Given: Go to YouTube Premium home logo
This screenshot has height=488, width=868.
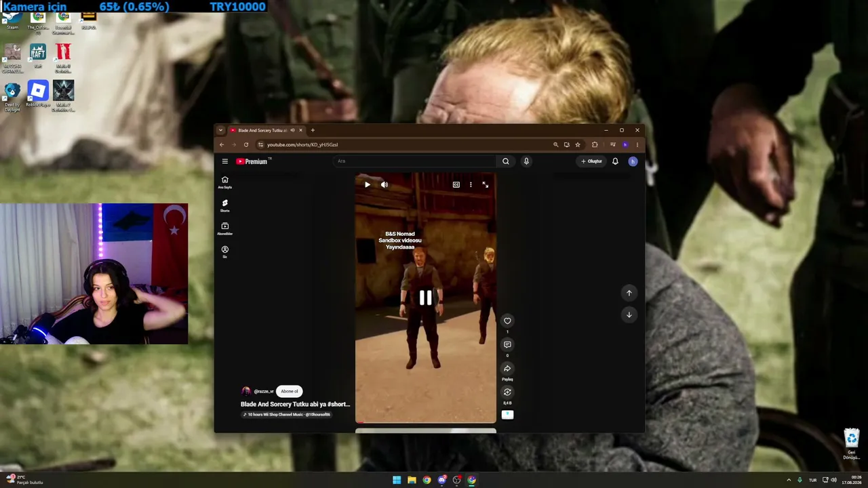Looking at the screenshot, I should pyautogui.click(x=252, y=161).
